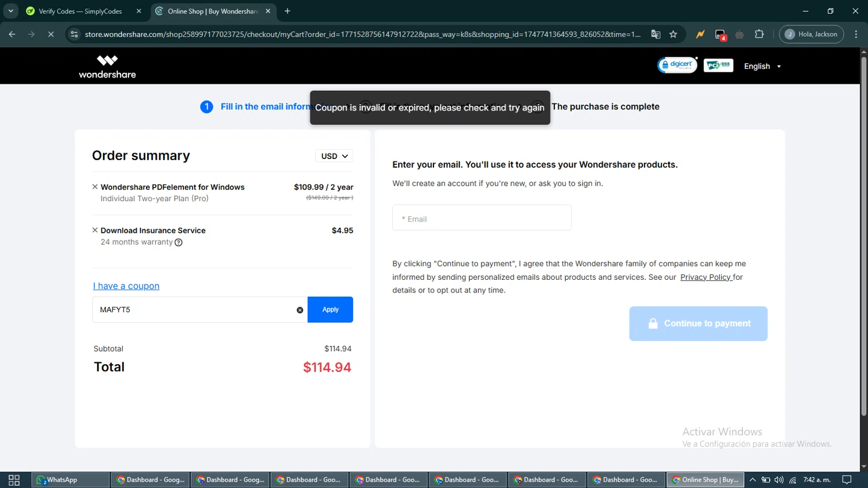The image size is (868, 488).
Task: Click the Wondershare logo
Action: [108, 66]
